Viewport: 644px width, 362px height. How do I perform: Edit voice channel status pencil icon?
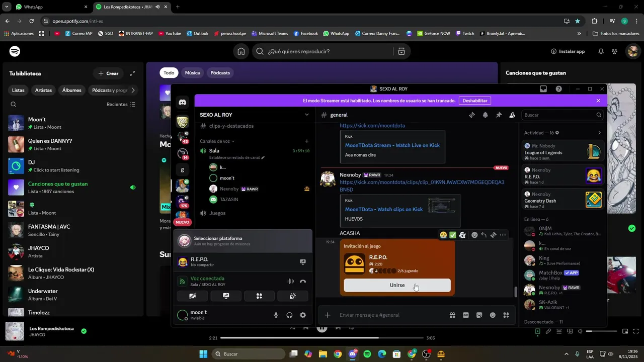click(x=263, y=157)
